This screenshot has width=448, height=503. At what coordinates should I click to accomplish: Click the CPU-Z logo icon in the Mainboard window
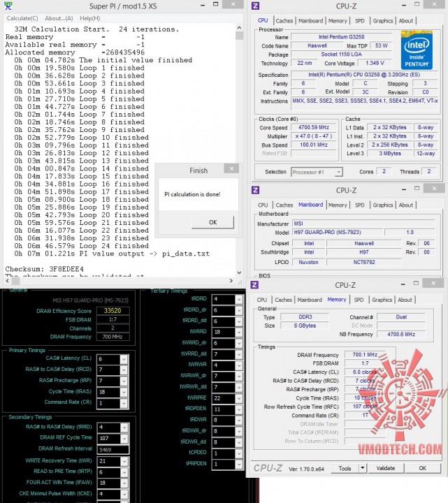255,190
